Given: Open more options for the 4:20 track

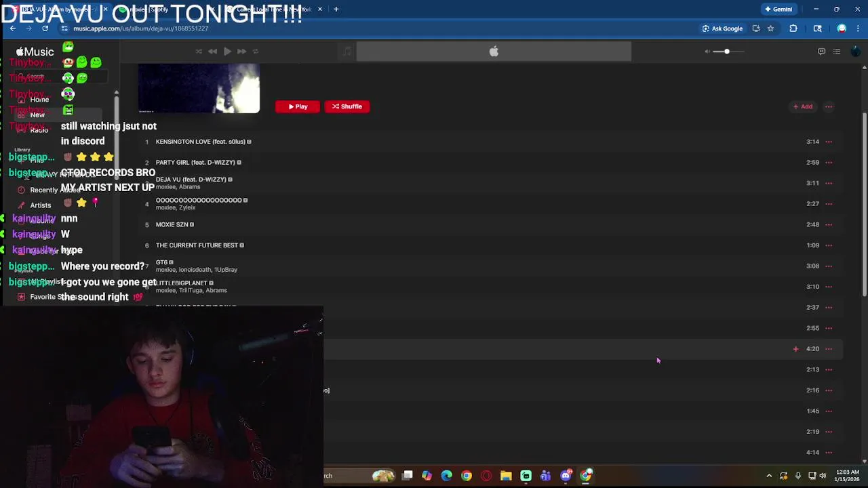Looking at the screenshot, I should pyautogui.click(x=829, y=349).
